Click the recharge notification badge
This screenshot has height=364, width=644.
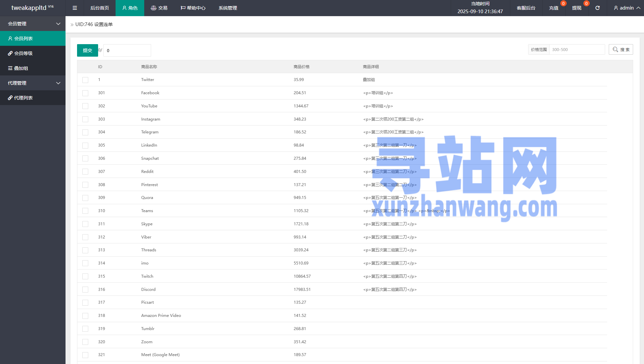point(563,4)
